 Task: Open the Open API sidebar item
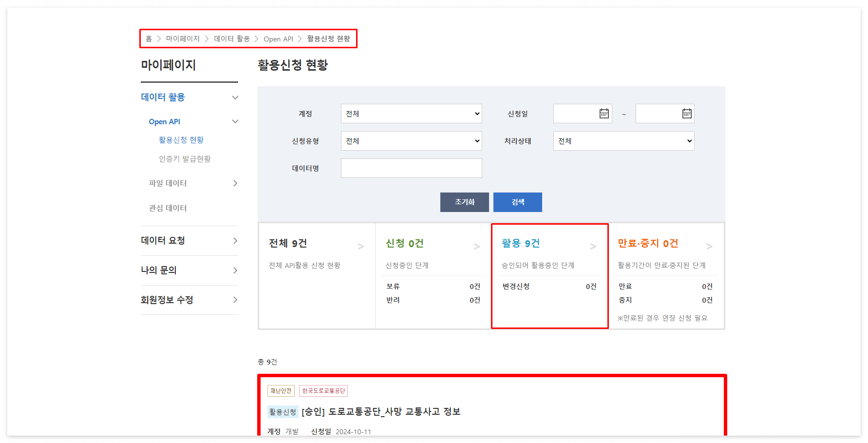coord(164,122)
